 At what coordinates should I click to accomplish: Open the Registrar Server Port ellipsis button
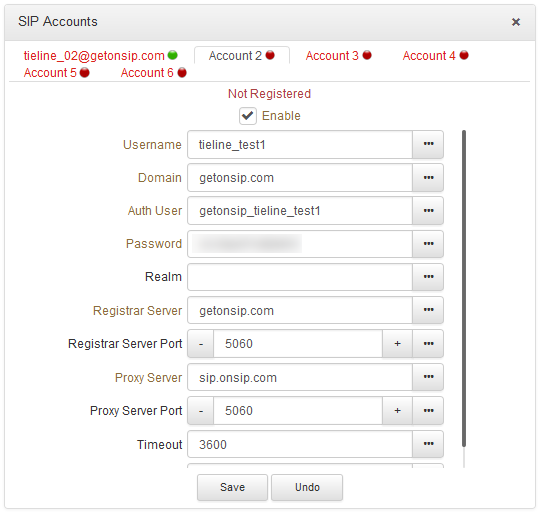click(x=428, y=344)
